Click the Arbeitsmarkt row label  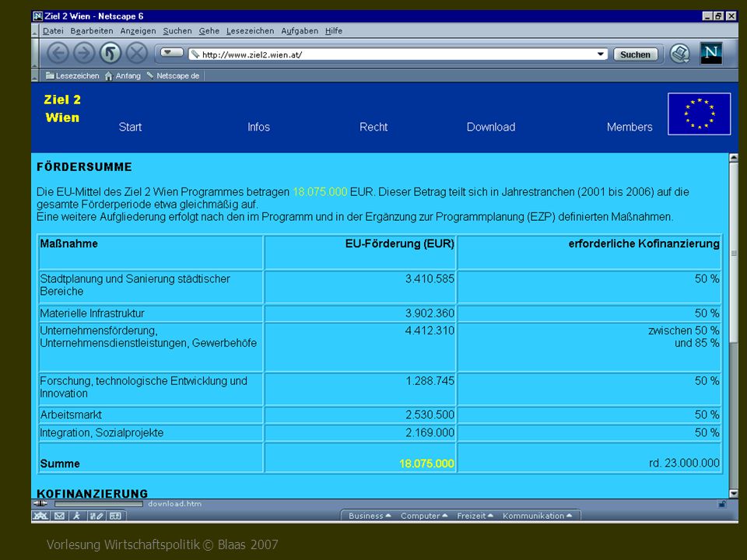click(71, 415)
